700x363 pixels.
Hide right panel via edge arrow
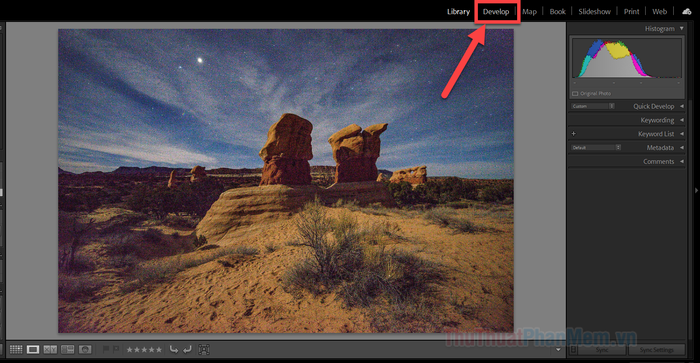point(696,191)
